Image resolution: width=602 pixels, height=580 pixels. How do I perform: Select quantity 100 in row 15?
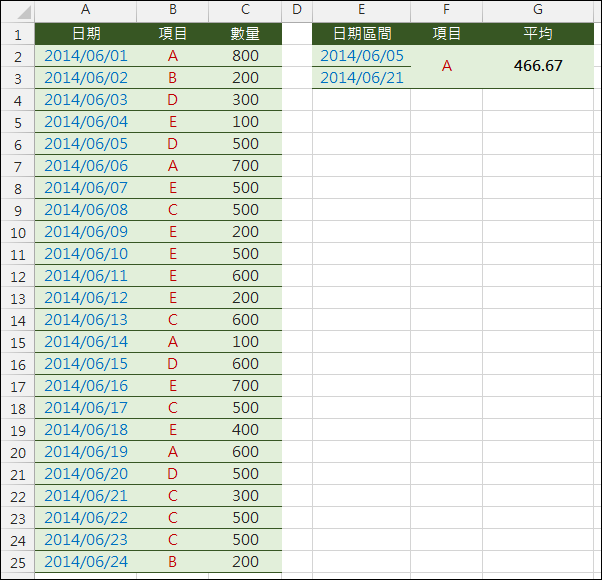pyautogui.click(x=245, y=342)
